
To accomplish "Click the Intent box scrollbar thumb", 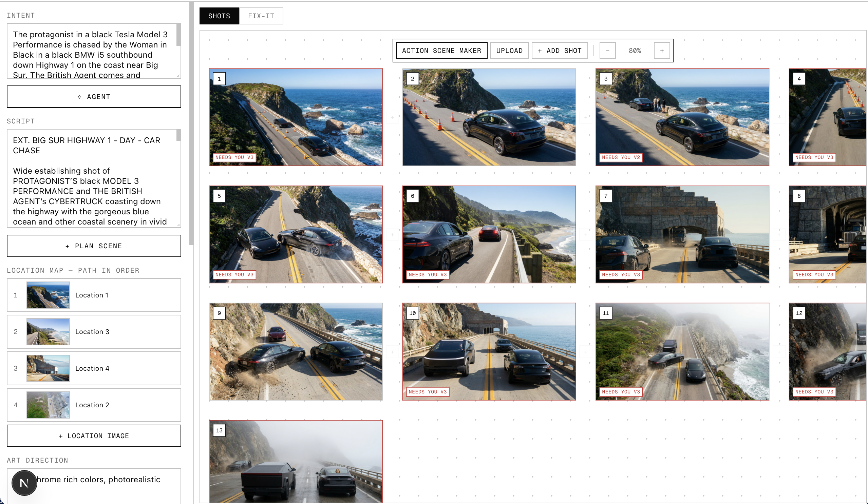I will pos(178,35).
